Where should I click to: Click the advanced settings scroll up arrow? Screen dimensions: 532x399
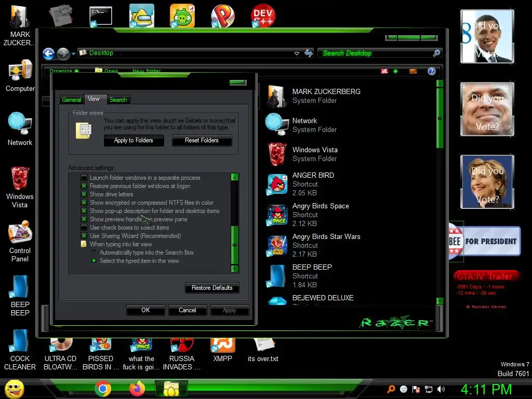click(x=234, y=177)
